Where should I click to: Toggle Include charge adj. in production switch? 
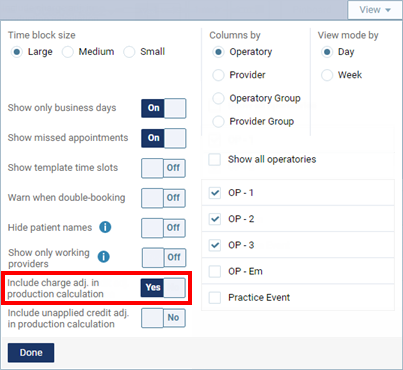(163, 288)
